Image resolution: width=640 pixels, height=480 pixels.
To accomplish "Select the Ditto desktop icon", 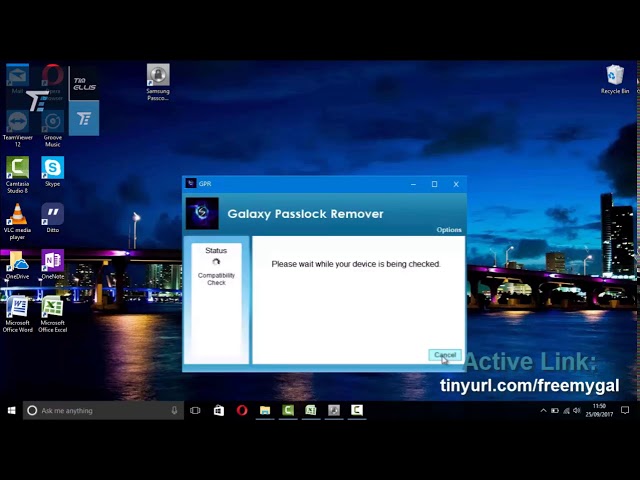I will pos(53,218).
